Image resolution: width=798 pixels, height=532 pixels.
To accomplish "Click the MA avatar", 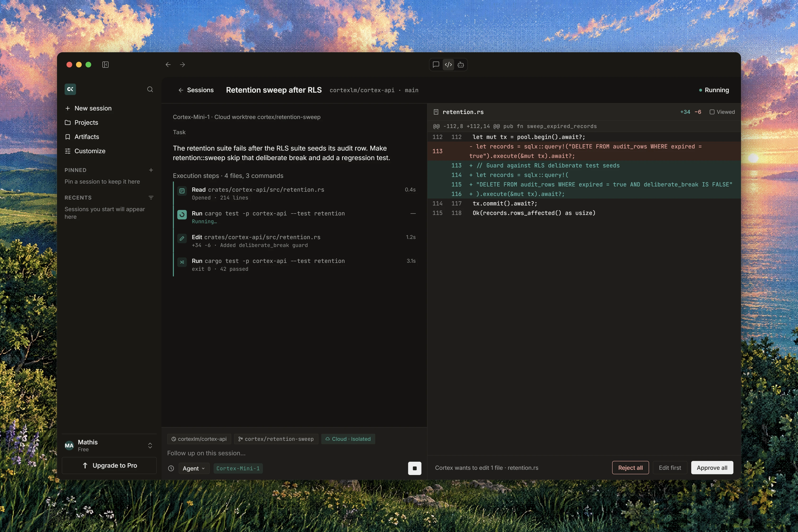I will coord(69,446).
